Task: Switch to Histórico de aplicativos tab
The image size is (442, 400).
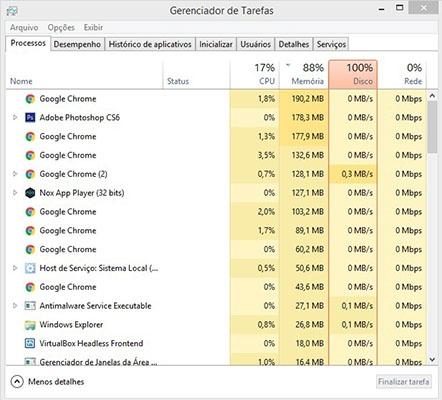Action: click(150, 44)
